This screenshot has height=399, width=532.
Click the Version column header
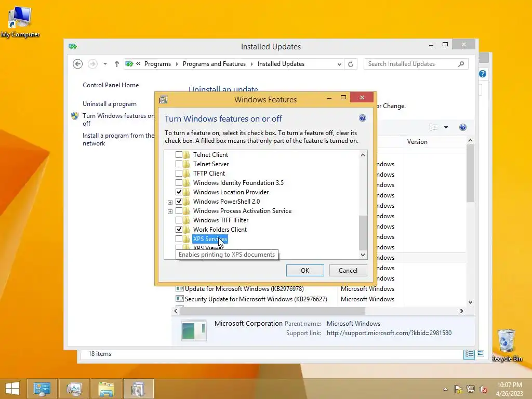pos(435,142)
